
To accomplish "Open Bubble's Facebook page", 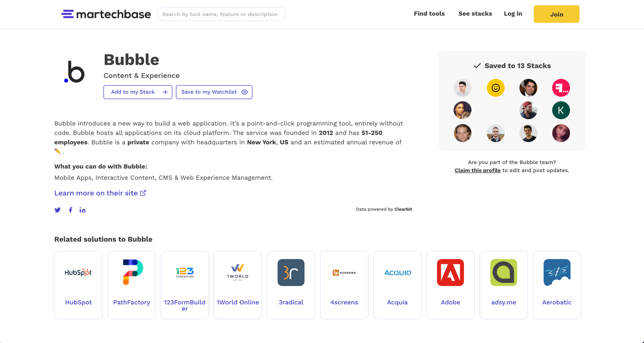I will (71, 210).
